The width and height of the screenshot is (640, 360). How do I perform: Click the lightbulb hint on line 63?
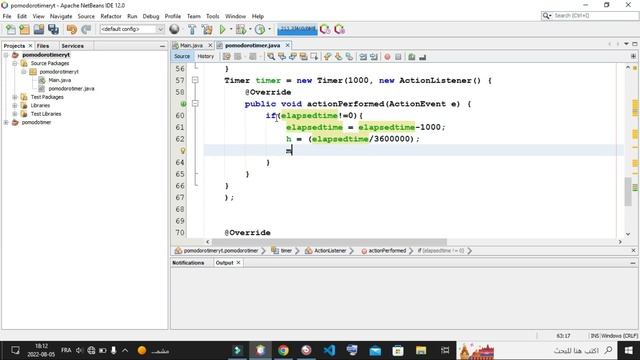click(183, 151)
